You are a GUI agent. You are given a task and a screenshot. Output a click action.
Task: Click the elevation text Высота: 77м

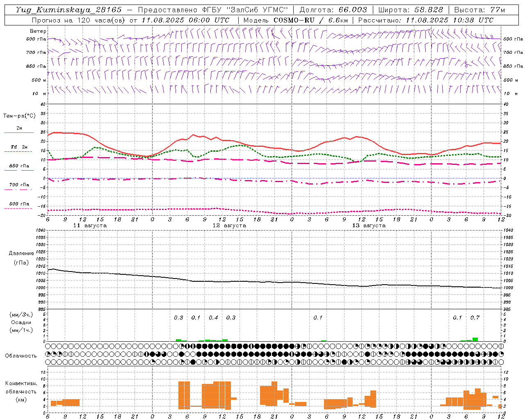pos(479,10)
